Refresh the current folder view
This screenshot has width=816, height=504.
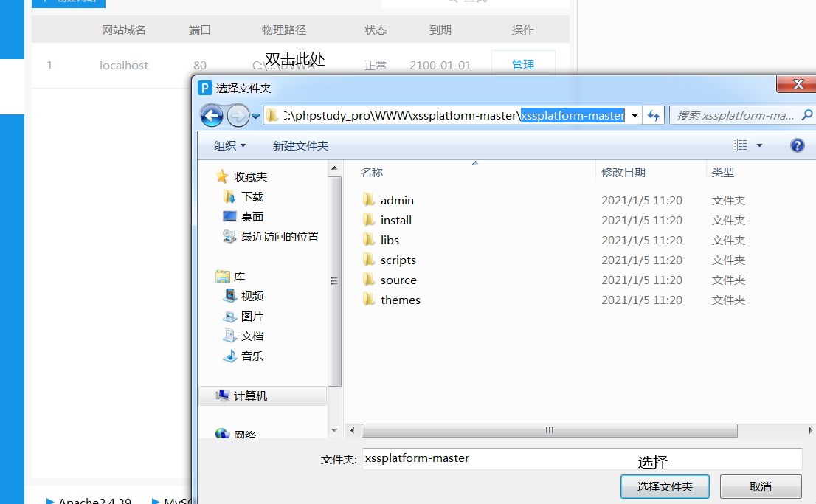tap(653, 115)
